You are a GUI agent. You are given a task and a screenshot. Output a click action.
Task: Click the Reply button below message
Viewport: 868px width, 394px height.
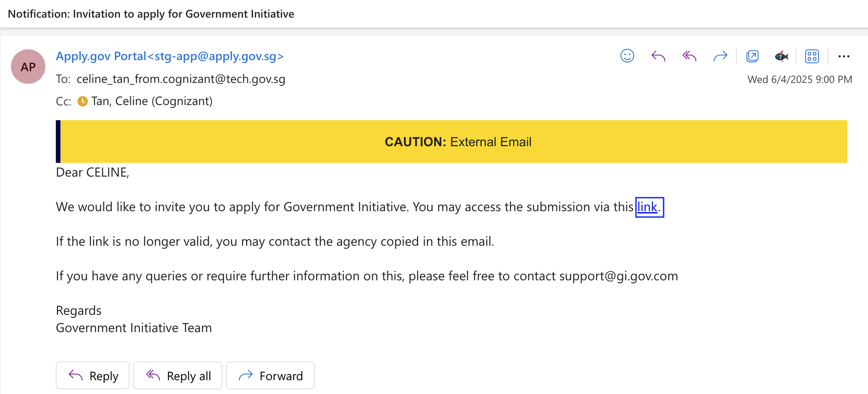93,375
